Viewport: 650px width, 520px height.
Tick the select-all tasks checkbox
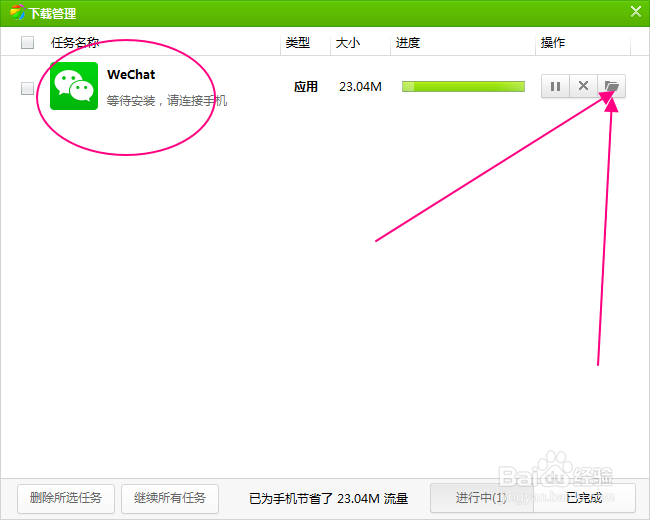point(27,42)
